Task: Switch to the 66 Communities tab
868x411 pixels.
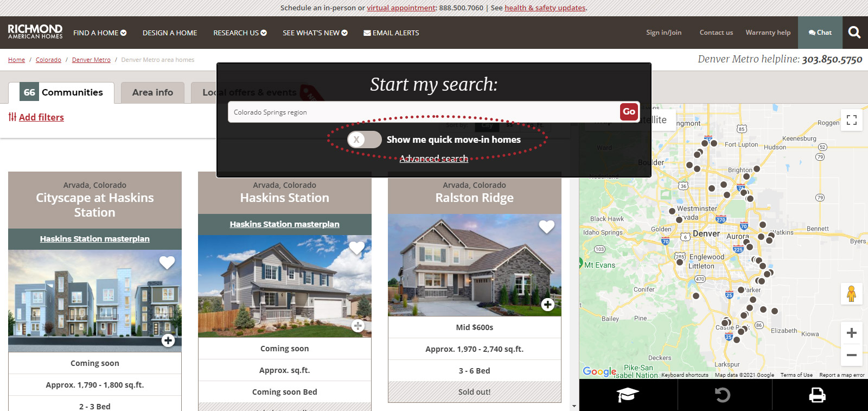Action: [x=61, y=92]
